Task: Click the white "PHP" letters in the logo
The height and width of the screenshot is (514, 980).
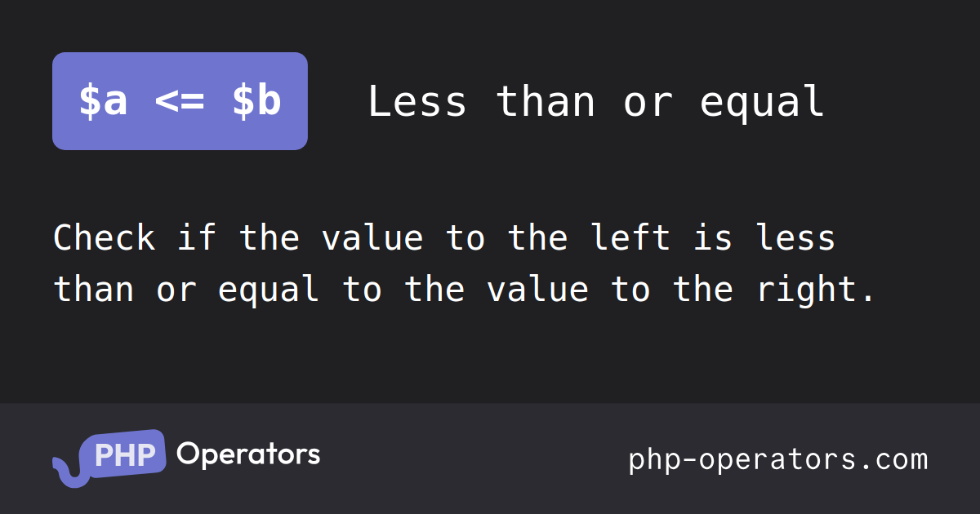Action: point(123,454)
